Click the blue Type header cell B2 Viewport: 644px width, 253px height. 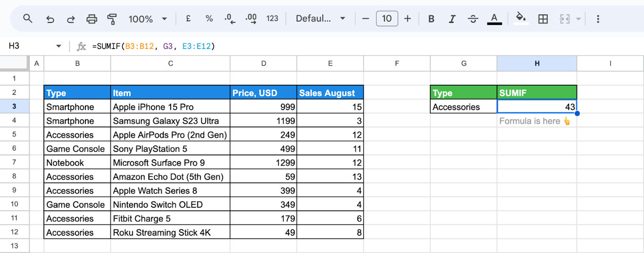[77, 93]
